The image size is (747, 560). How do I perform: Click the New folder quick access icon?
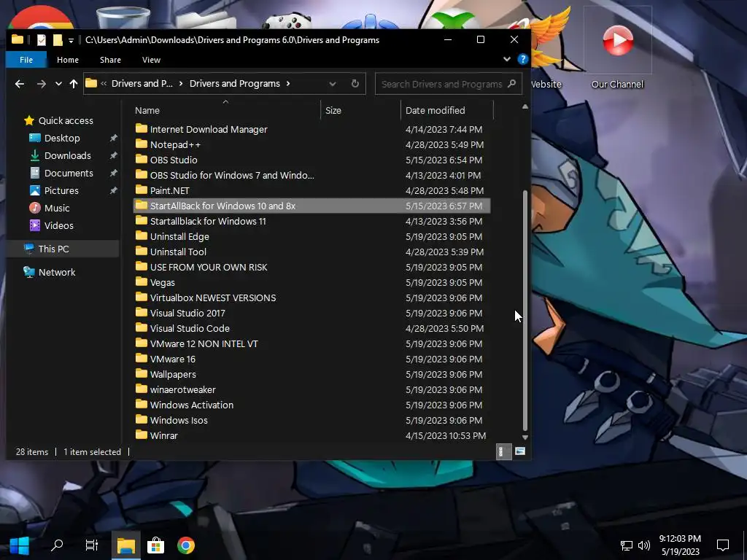click(x=58, y=40)
